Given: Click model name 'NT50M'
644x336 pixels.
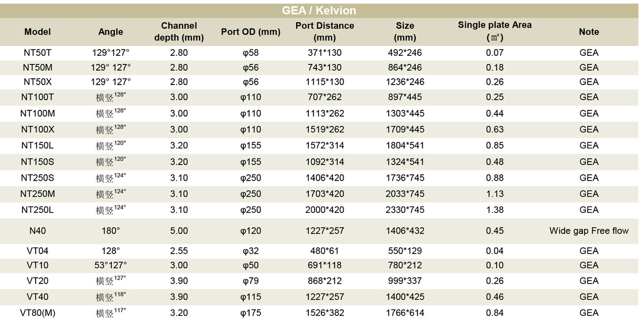Looking at the screenshot, I should point(37,67).
